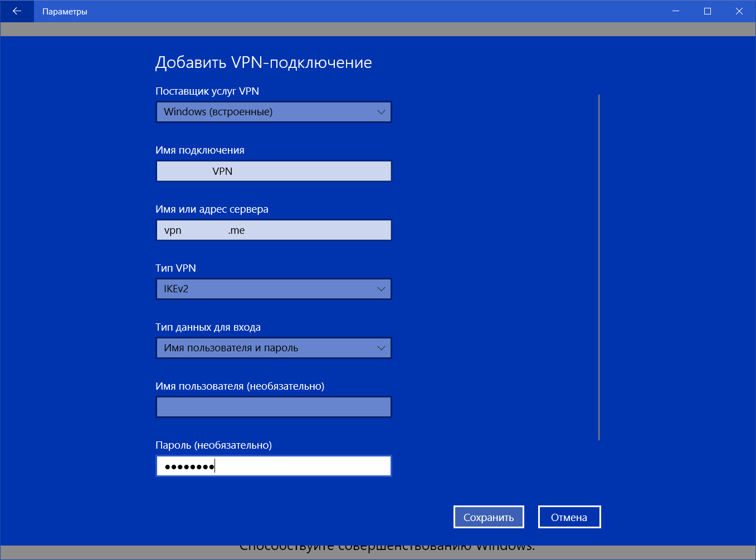Image resolution: width=756 pixels, height=560 pixels.
Task: Click the chevron on Тип VPN dropdown
Action: [382, 289]
